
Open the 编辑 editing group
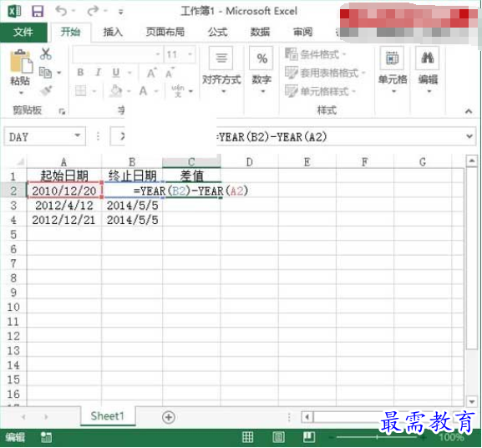pos(428,71)
